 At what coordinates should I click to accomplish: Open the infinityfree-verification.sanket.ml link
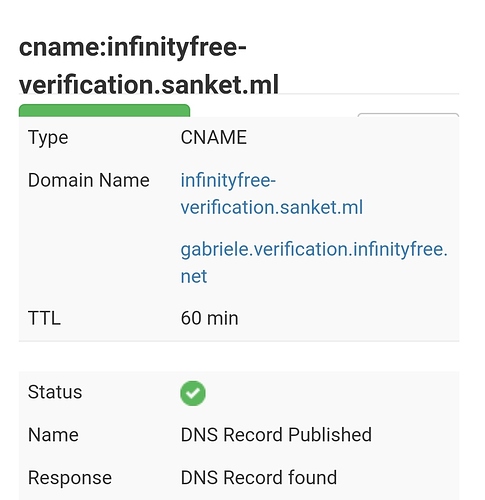click(x=271, y=194)
